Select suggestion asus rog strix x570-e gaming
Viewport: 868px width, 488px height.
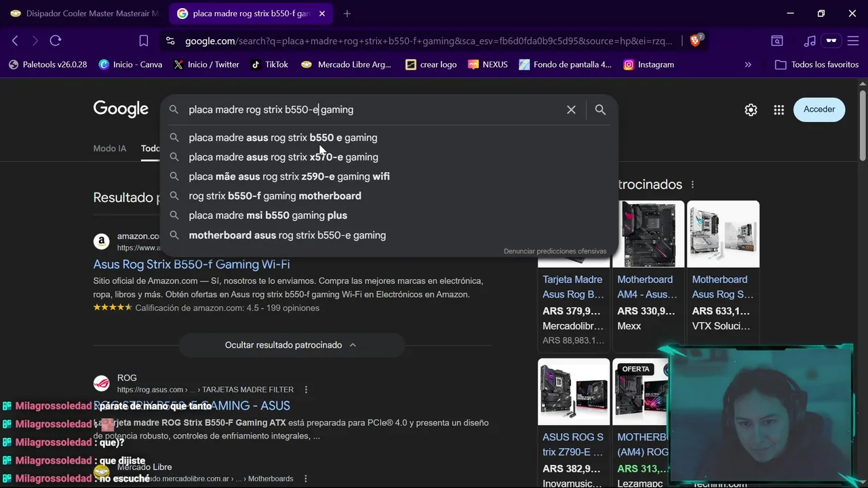388,157
